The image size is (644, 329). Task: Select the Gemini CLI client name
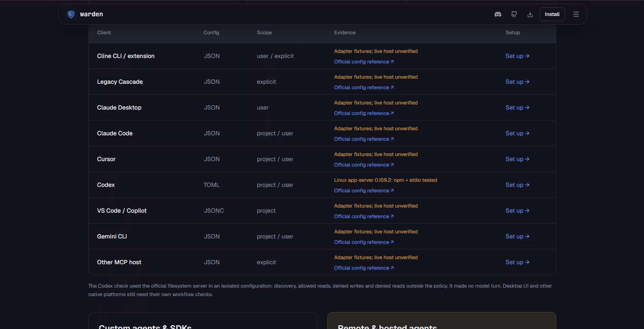tap(112, 236)
